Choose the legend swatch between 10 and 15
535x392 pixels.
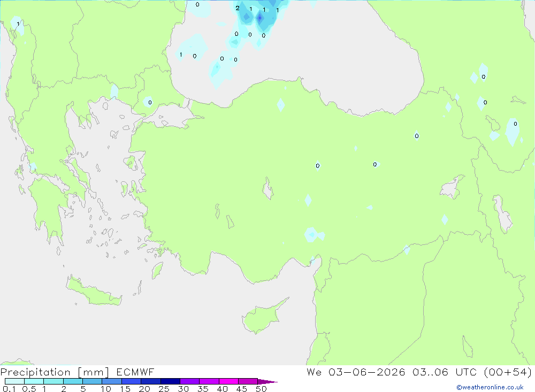pos(112,381)
